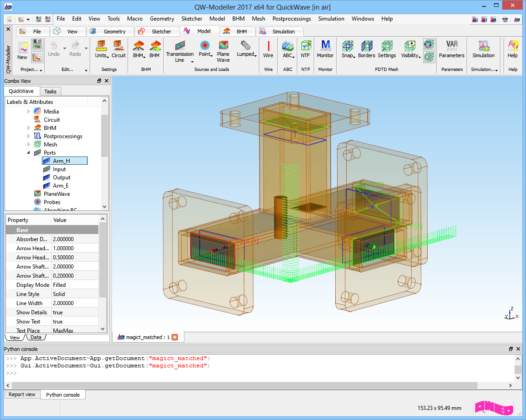Undock the Combo View panel
This screenshot has height=420, width=526.
99,81
